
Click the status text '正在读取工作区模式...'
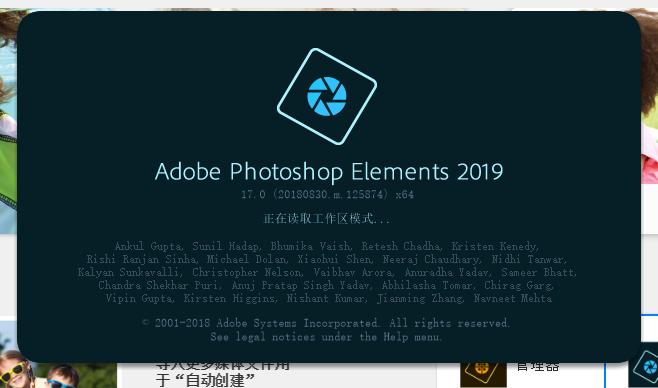coord(326,219)
